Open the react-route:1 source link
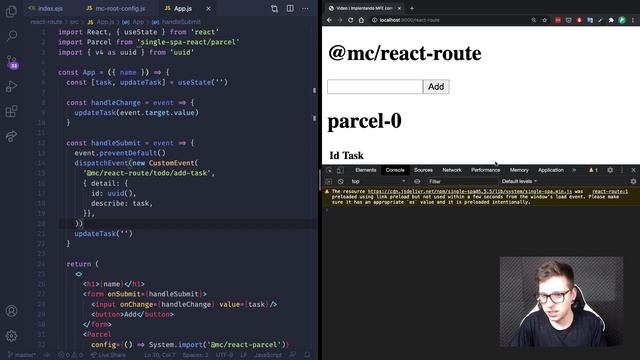This screenshot has height=360, width=640. 610,191
